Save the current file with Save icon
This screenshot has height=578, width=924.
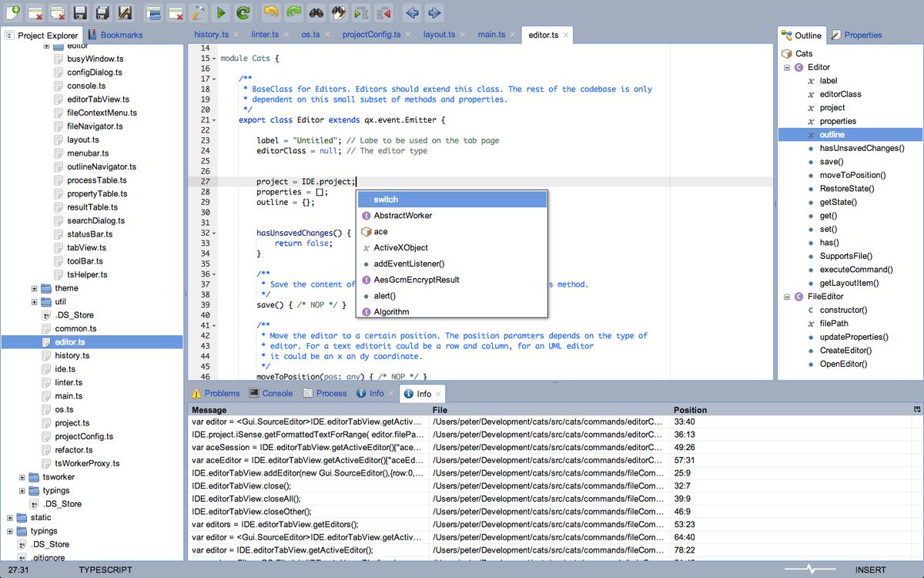(81, 12)
